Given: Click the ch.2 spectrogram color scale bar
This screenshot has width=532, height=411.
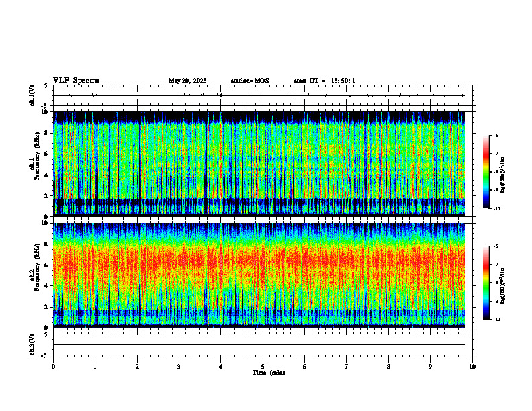Looking at the screenshot, I should click(486, 283).
